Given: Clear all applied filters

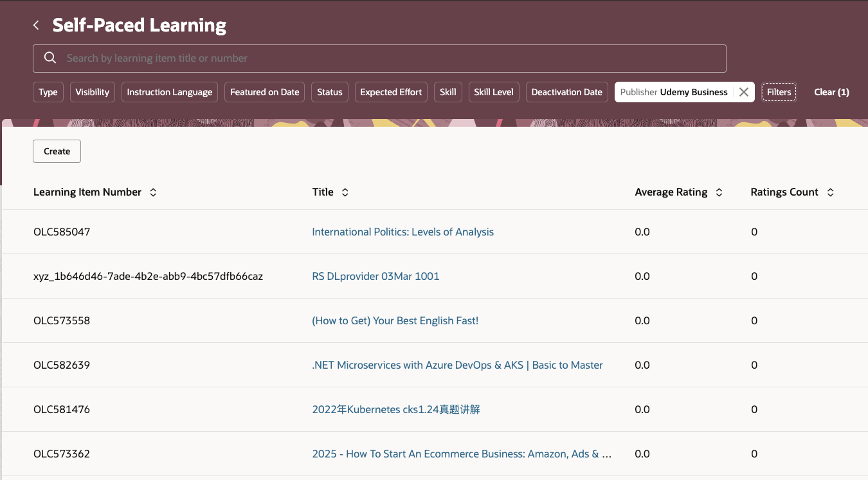Looking at the screenshot, I should 831,92.
